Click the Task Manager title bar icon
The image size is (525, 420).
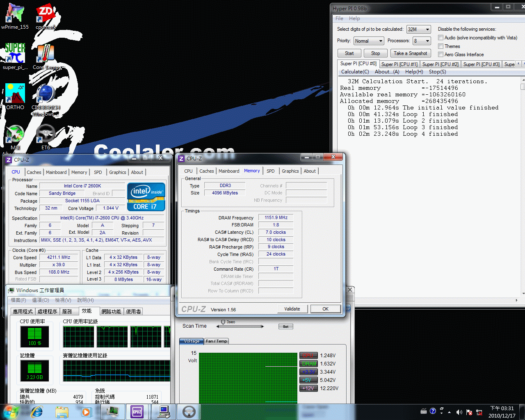[11, 290]
